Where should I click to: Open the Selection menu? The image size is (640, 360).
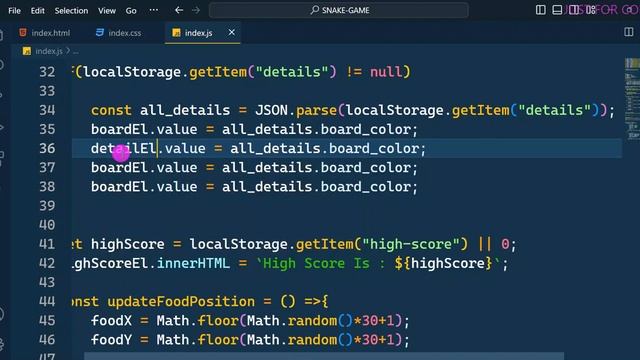(71, 11)
